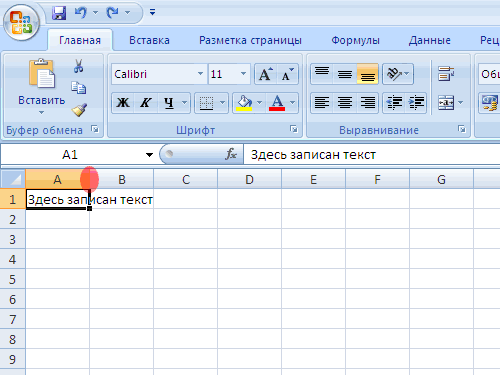The height and width of the screenshot is (375, 500).
Task: Select row 9 header
Action: coord(12,359)
